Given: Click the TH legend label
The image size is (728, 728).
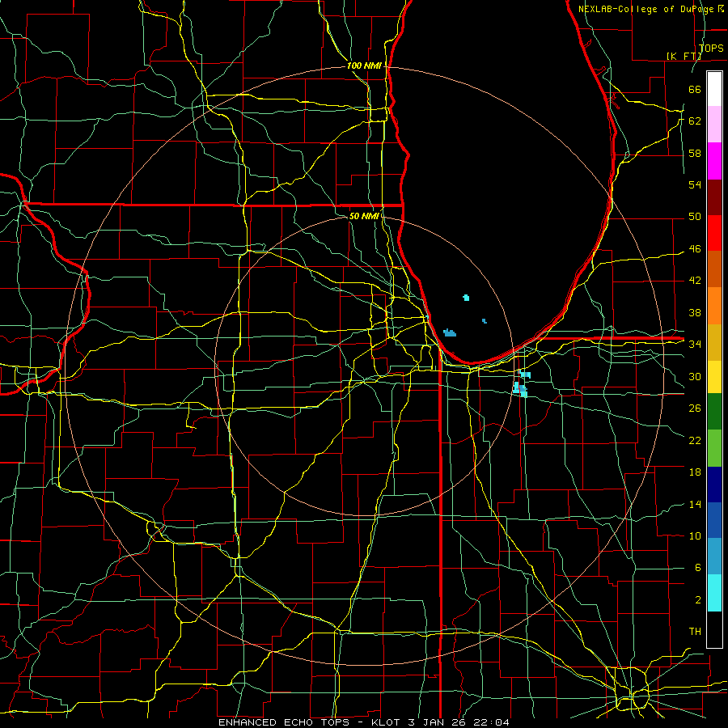Looking at the screenshot, I should tap(695, 632).
